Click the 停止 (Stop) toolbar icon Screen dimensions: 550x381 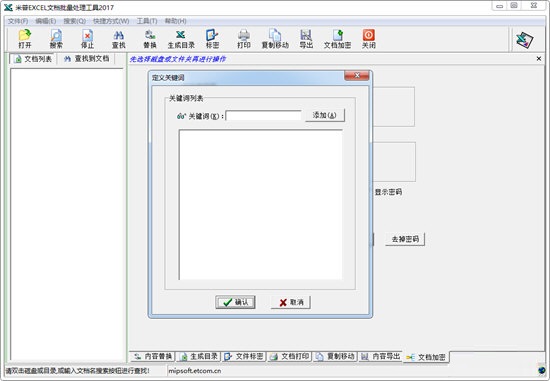point(87,39)
